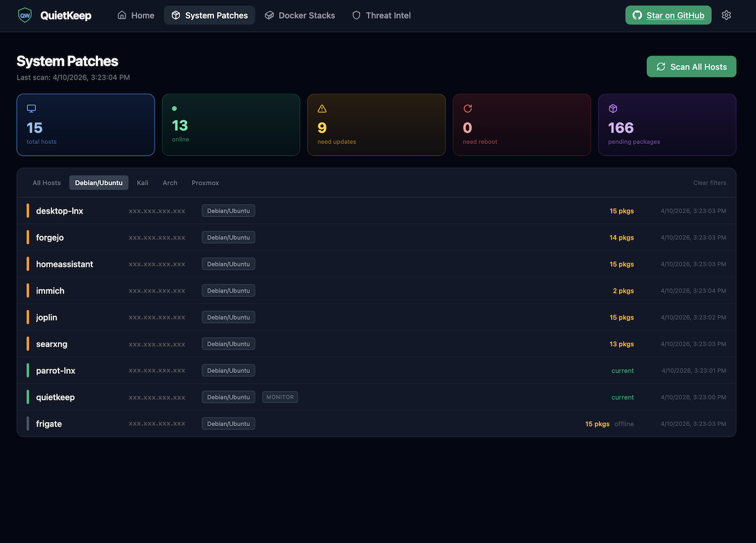Click the refresh icon inside Scan All Hosts
Screen dimensions: 756x543
tap(660, 66)
